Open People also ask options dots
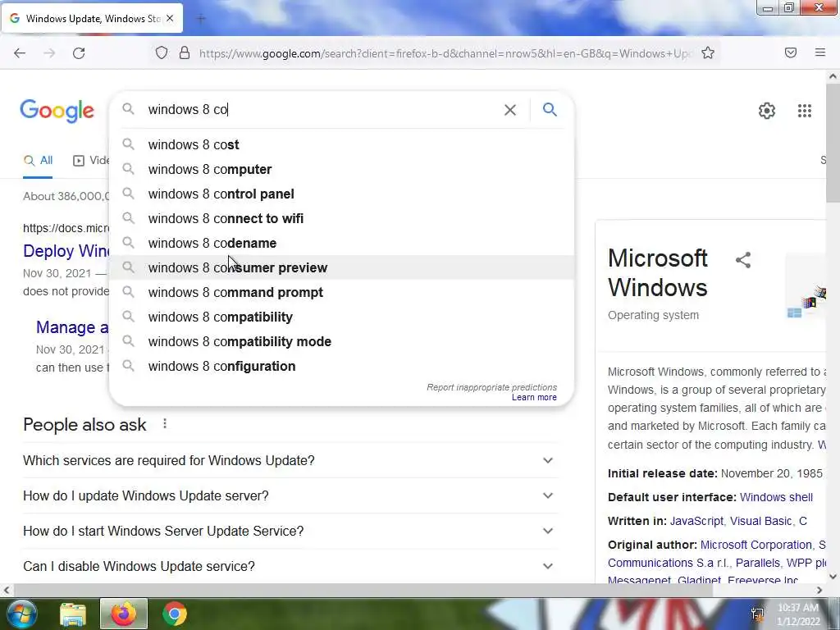 pos(165,424)
